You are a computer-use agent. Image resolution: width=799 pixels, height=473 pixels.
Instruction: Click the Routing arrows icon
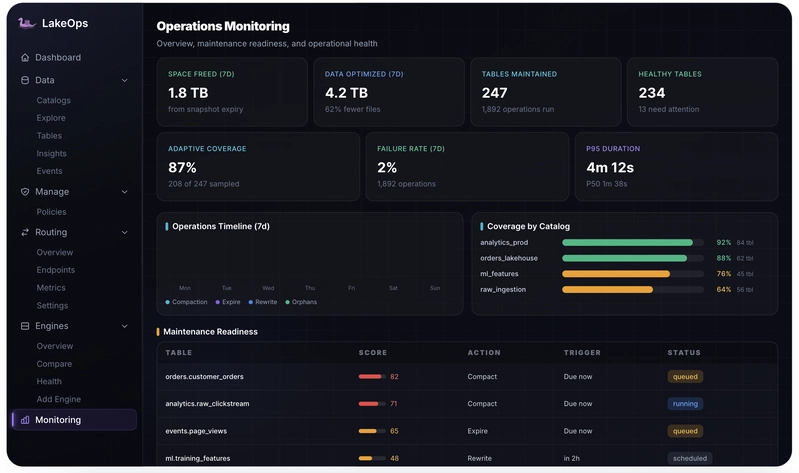pos(25,232)
